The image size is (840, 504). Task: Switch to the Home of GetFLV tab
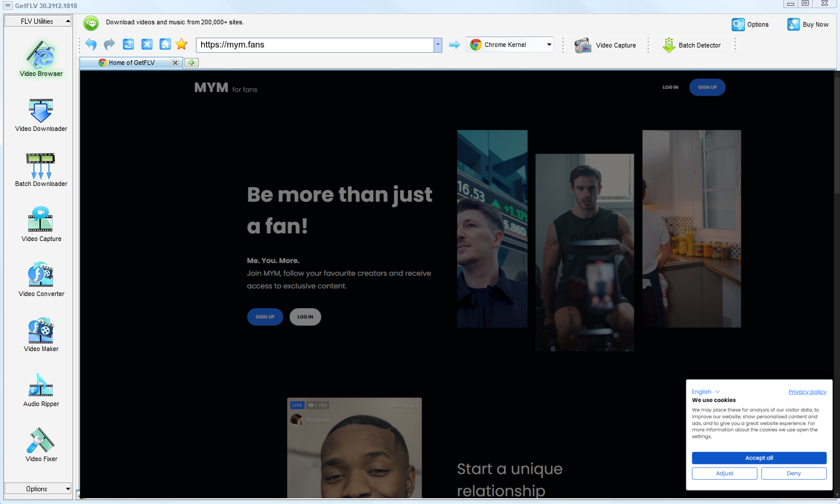(x=132, y=63)
